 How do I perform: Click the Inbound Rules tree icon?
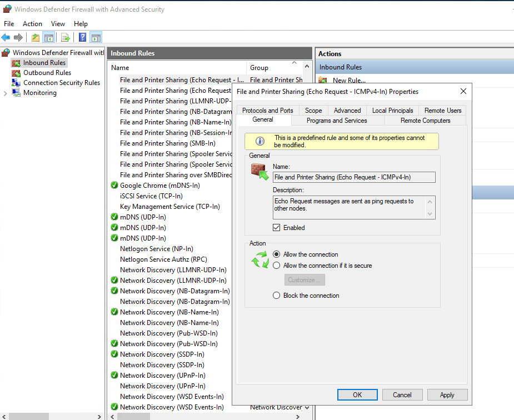point(16,63)
